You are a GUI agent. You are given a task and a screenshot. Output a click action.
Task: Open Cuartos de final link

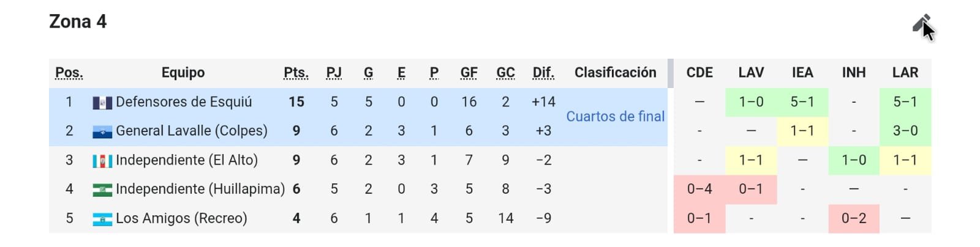tap(615, 116)
